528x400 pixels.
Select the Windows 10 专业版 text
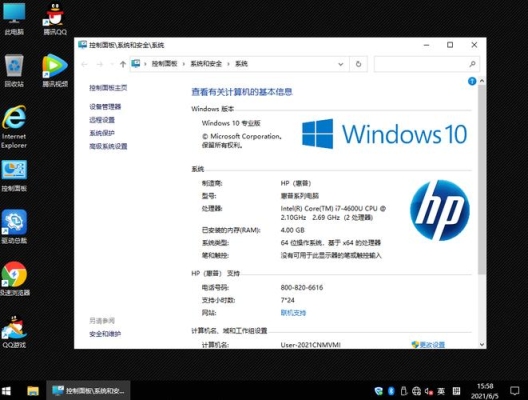pyautogui.click(x=231, y=123)
